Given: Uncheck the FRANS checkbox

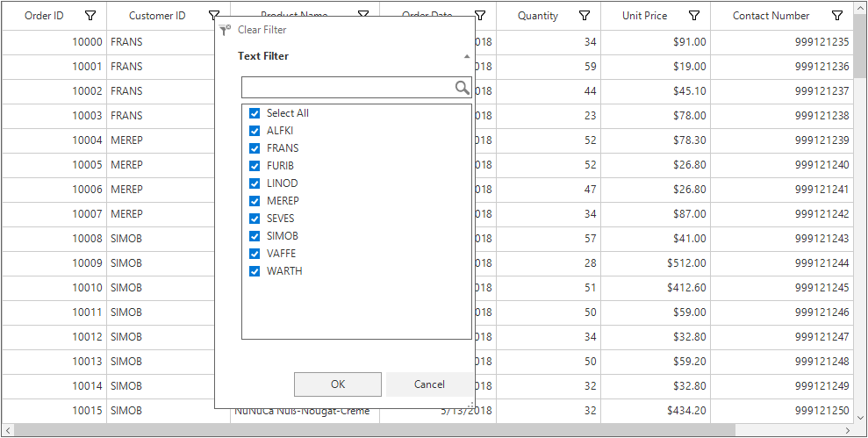Looking at the screenshot, I should [x=255, y=148].
